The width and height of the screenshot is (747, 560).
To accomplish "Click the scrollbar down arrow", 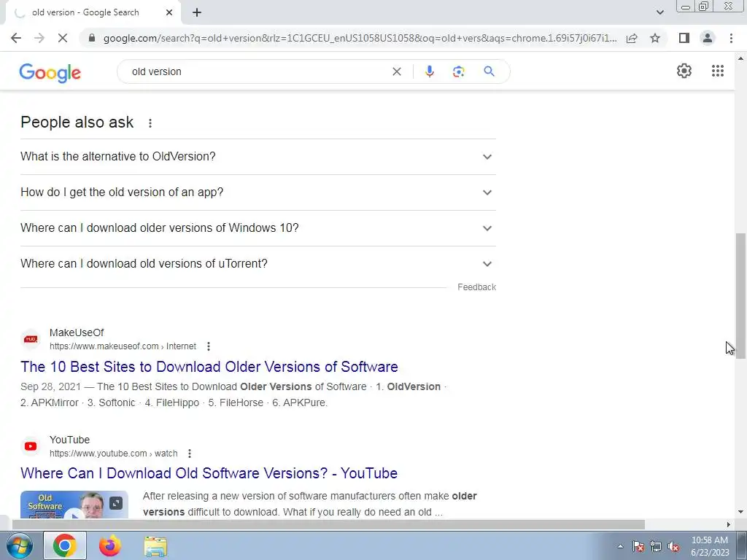I will point(740,513).
